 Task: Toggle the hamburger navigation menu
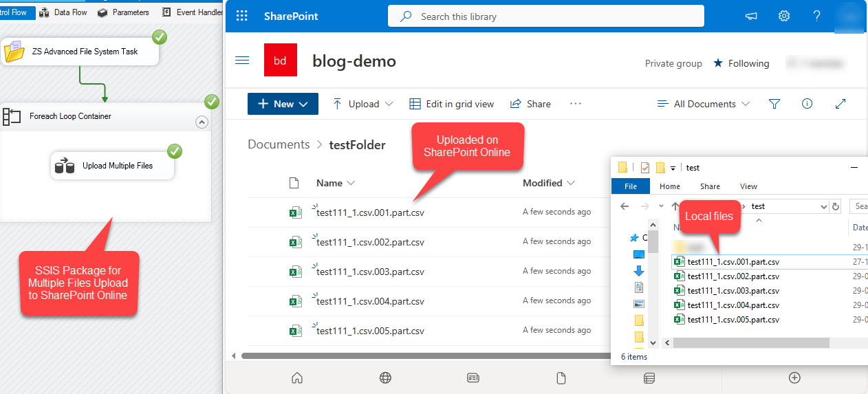click(242, 61)
